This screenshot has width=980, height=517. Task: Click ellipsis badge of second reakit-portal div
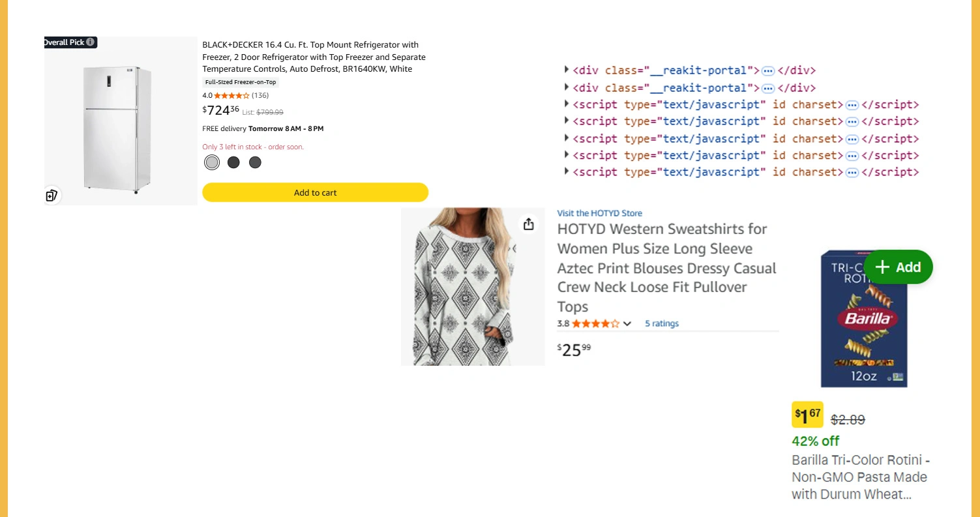pyautogui.click(x=768, y=88)
